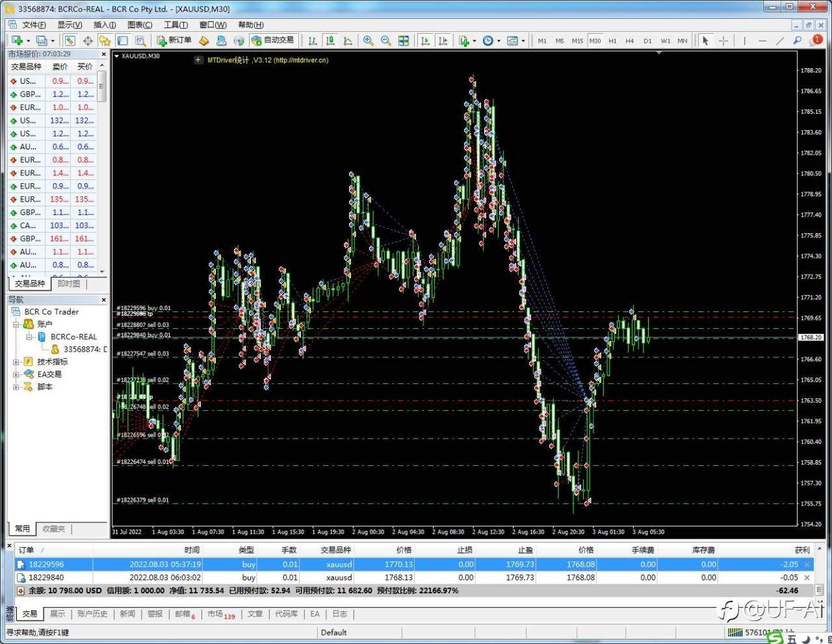Open the 文件(F) menu
832x644 pixels.
point(34,25)
